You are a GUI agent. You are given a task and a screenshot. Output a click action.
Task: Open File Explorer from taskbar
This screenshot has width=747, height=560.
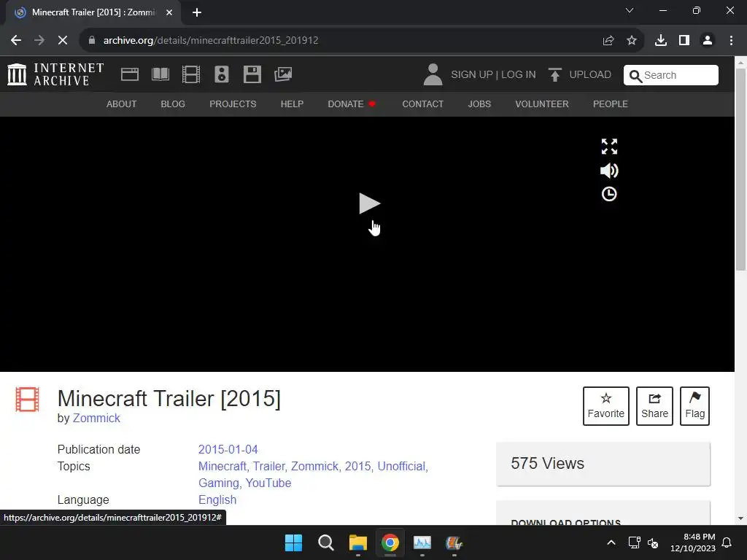tap(357, 542)
